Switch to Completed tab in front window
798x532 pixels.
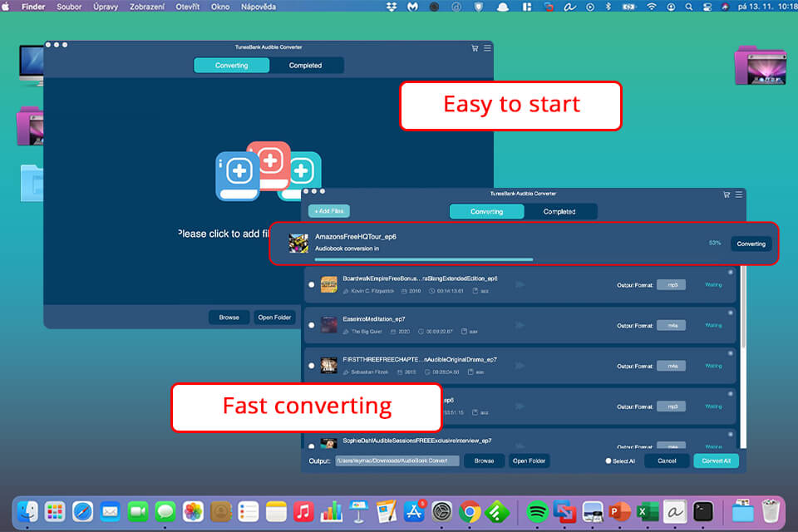559,211
